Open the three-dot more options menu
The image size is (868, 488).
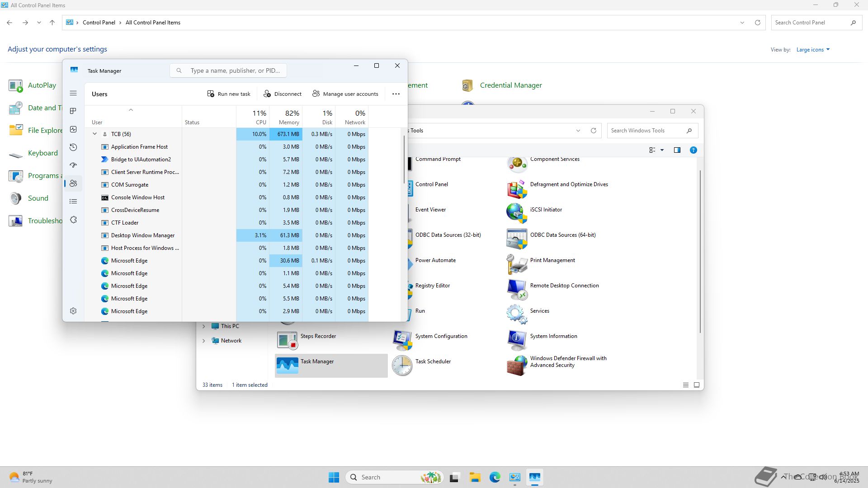(x=396, y=94)
